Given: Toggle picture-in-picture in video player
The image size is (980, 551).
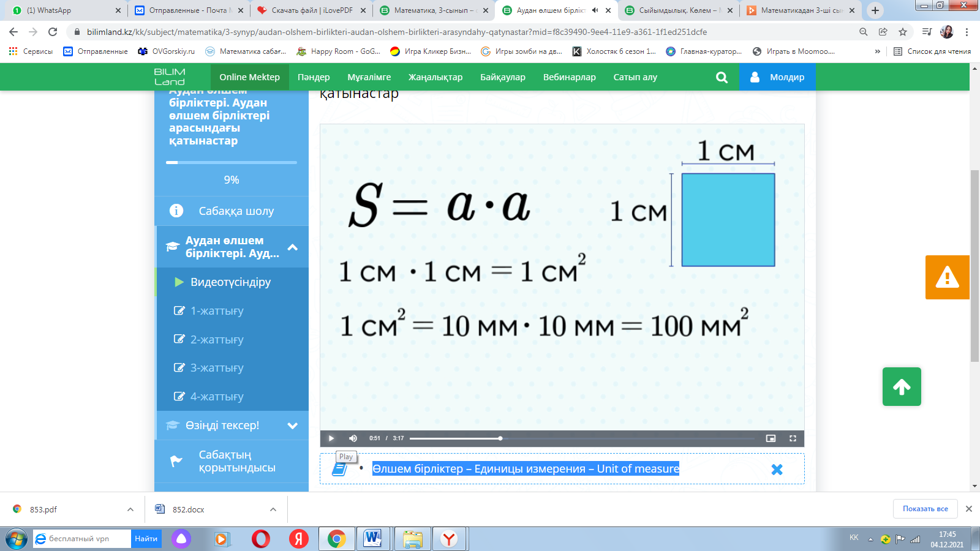Looking at the screenshot, I should (771, 438).
